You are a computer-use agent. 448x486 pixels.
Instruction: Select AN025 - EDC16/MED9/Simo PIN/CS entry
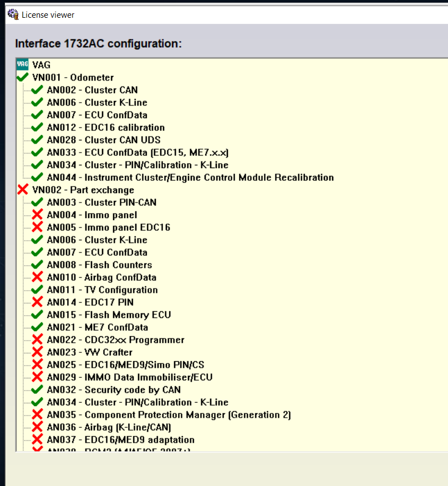125,365
